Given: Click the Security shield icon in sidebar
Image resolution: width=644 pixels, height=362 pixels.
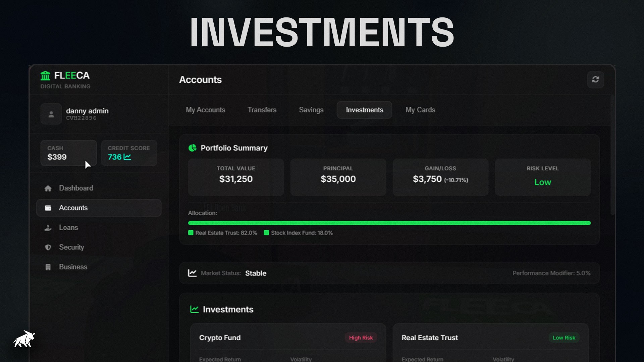Looking at the screenshot, I should 48,247.
